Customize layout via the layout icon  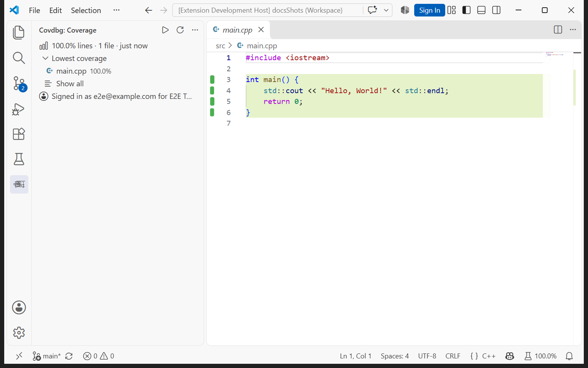(452, 10)
